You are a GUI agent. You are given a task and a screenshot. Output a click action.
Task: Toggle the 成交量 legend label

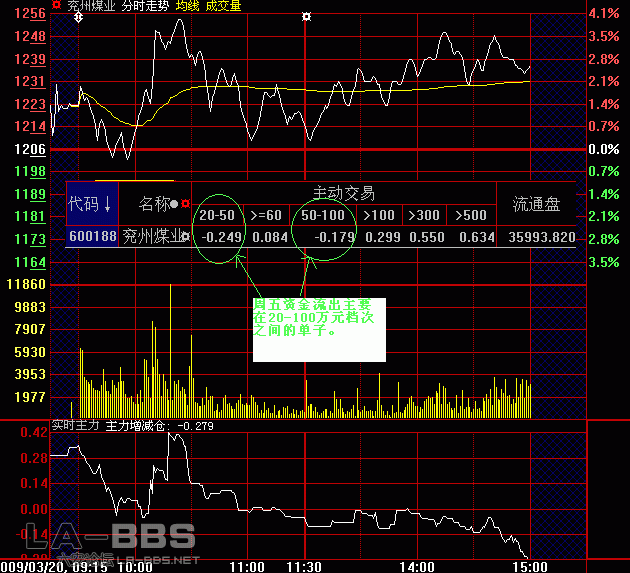(223, 6)
